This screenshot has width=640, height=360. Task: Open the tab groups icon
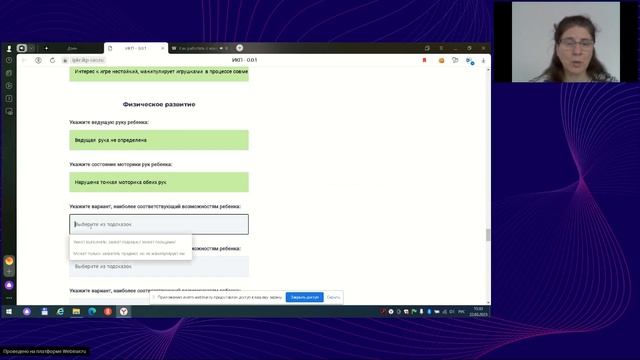(22, 48)
